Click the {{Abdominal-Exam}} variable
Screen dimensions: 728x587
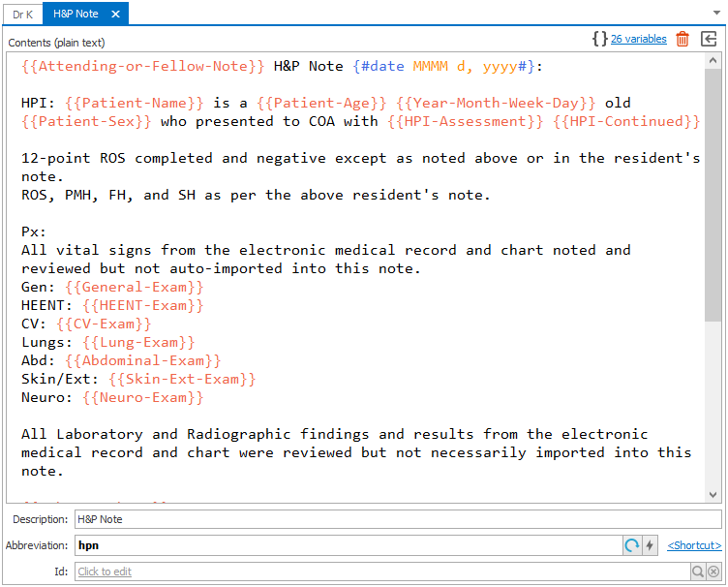tap(143, 360)
